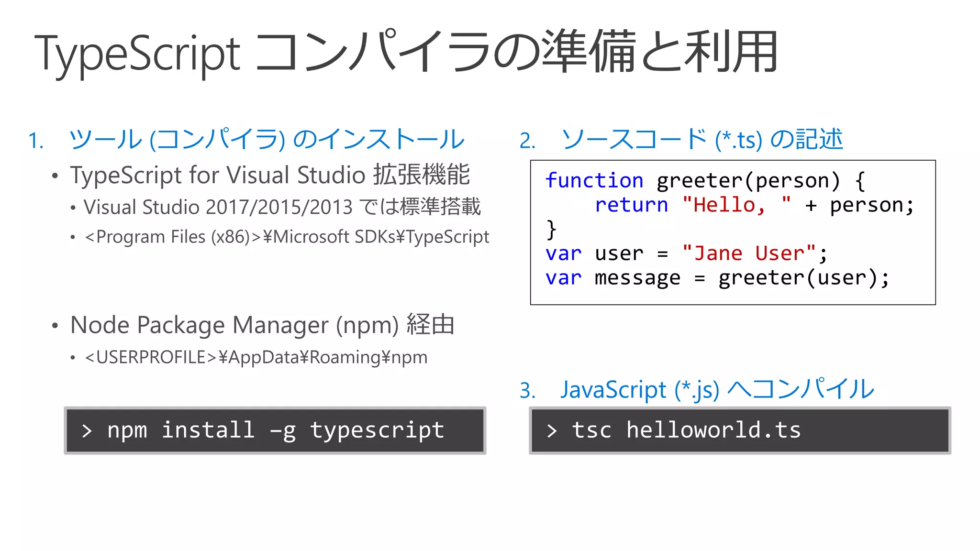Click the path <Program Files (x86)>¥Microsoft SDKs¥TypeScript
This screenshot has height=551, width=980.
287,237
